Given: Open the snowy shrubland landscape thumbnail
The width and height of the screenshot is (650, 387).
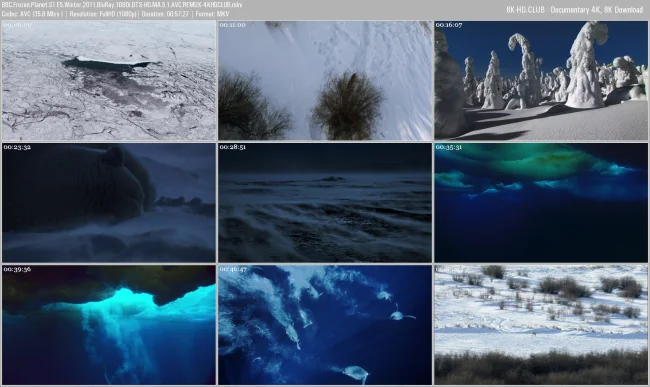Looking at the screenshot, I should [x=541, y=325].
